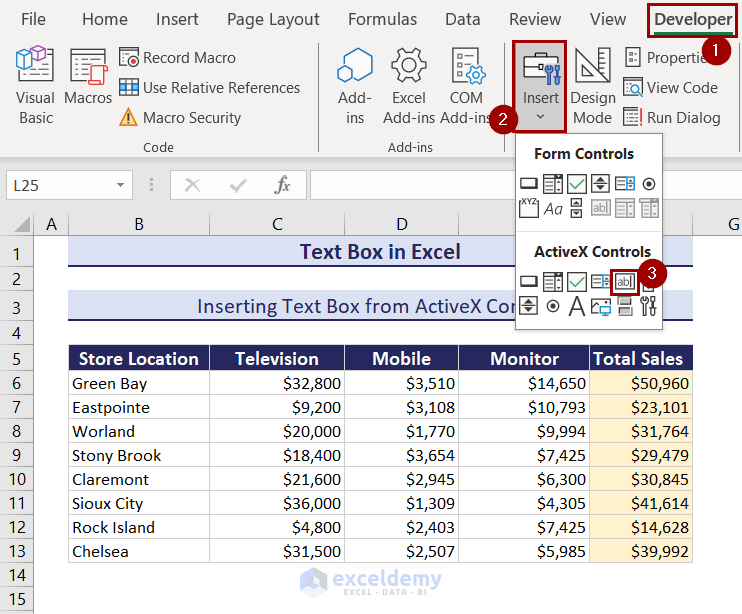Select Form Controls Option Button
The width and height of the screenshot is (742, 614).
(x=649, y=184)
